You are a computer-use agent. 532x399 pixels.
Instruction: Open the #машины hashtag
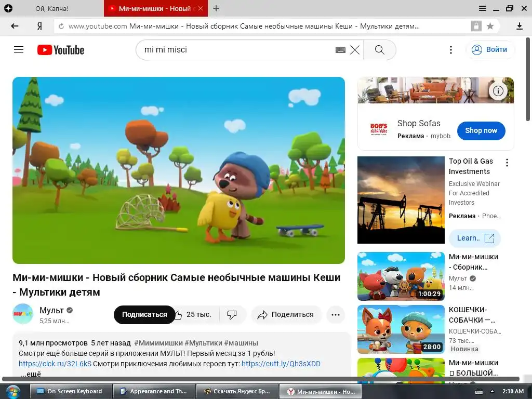click(241, 343)
